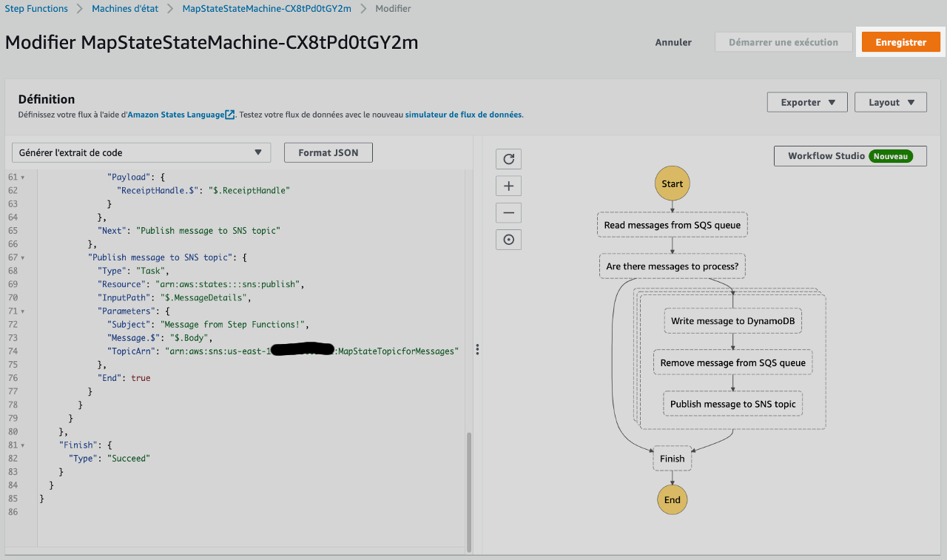Select the Publish message to SNS topic state
The width and height of the screenshot is (947, 560).
(733, 404)
